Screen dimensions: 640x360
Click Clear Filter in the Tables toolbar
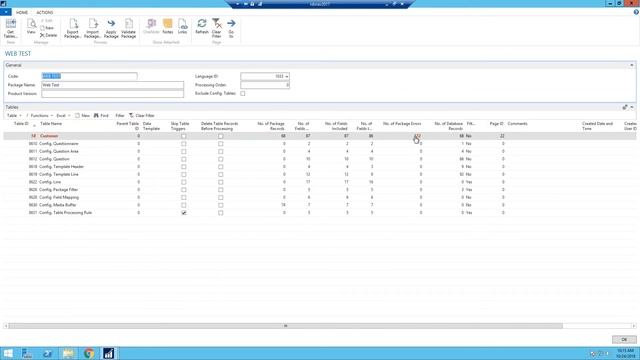pyautogui.click(x=142, y=116)
